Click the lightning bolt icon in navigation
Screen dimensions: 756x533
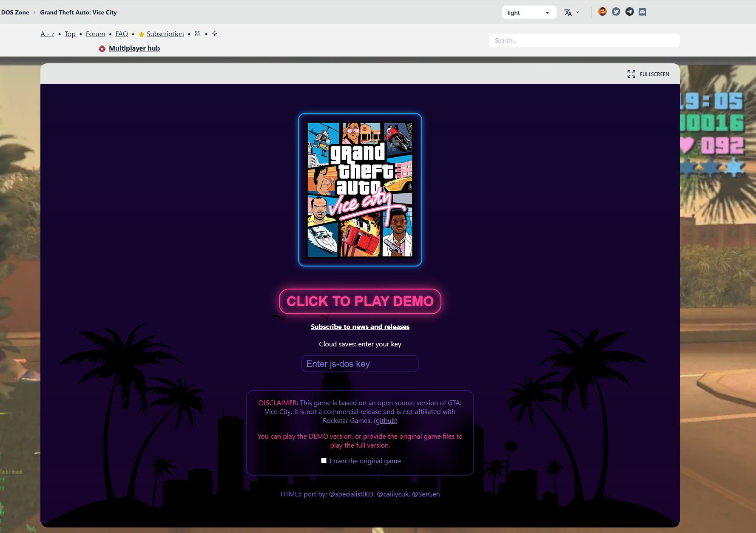click(215, 34)
